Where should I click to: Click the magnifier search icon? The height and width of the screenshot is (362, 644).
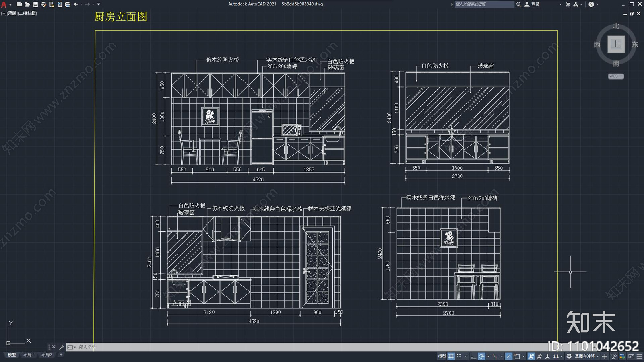519,4
